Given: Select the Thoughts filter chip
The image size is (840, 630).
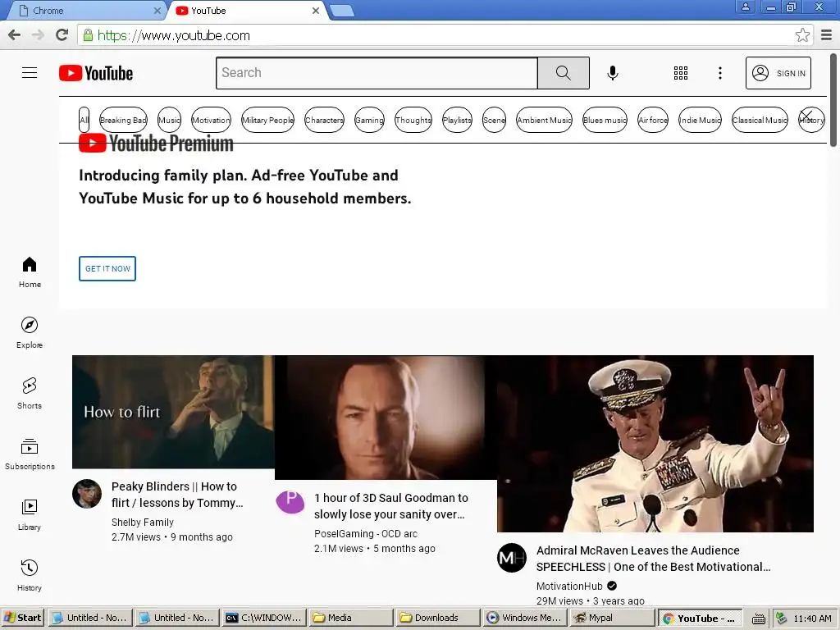Looking at the screenshot, I should point(413,120).
